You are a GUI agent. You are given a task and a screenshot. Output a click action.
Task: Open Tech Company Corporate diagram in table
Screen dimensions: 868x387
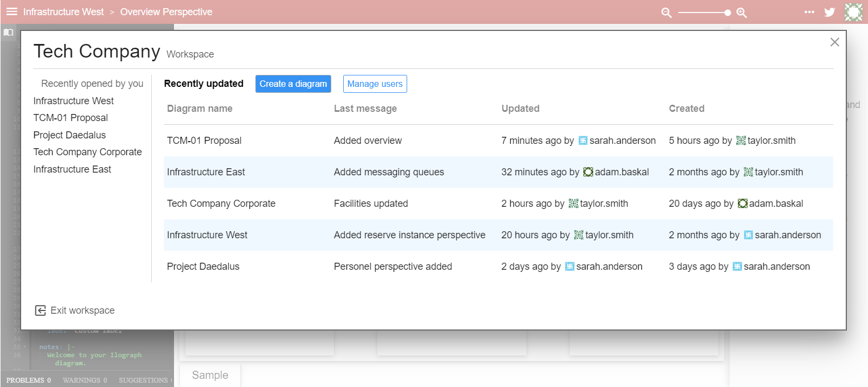click(x=221, y=204)
